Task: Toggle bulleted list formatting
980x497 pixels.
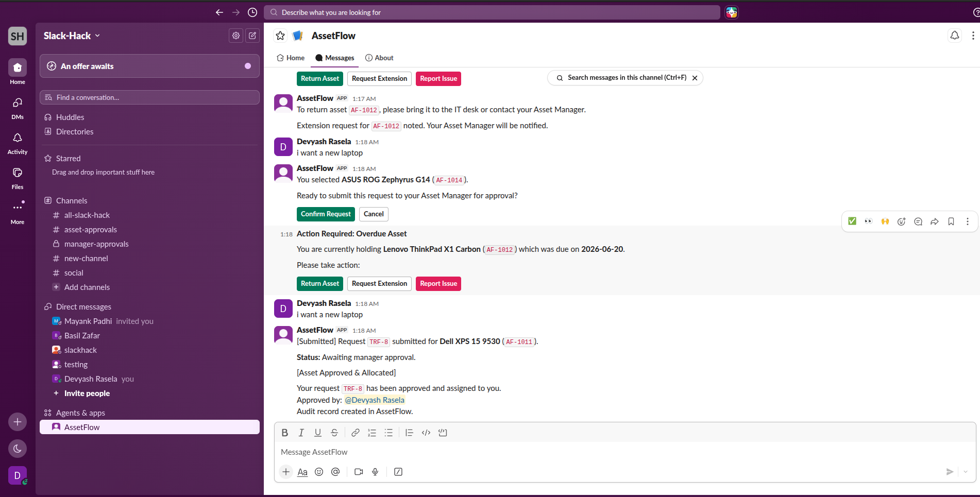Action: (388, 433)
